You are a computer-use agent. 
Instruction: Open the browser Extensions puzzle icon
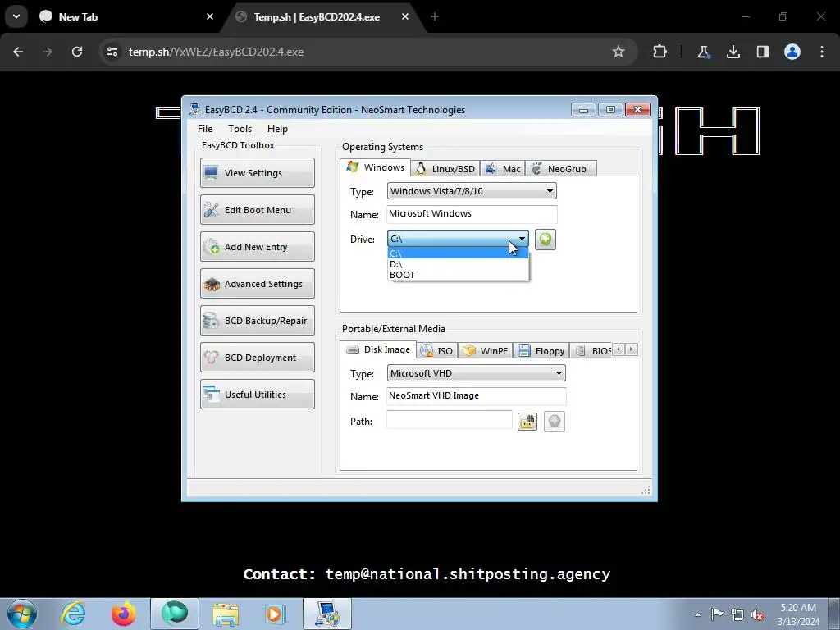point(660,52)
